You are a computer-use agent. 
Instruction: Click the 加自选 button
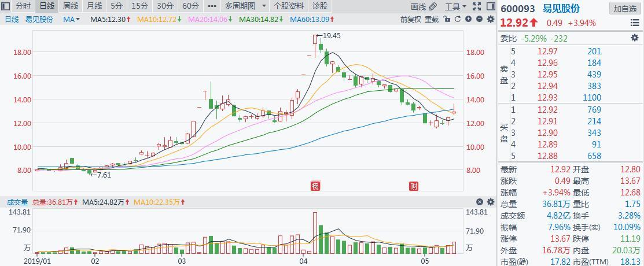pos(625,9)
